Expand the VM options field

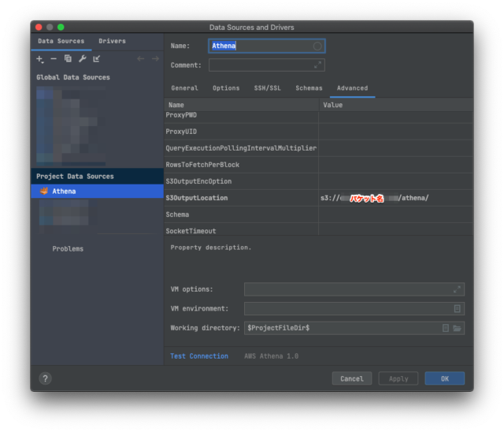(457, 289)
